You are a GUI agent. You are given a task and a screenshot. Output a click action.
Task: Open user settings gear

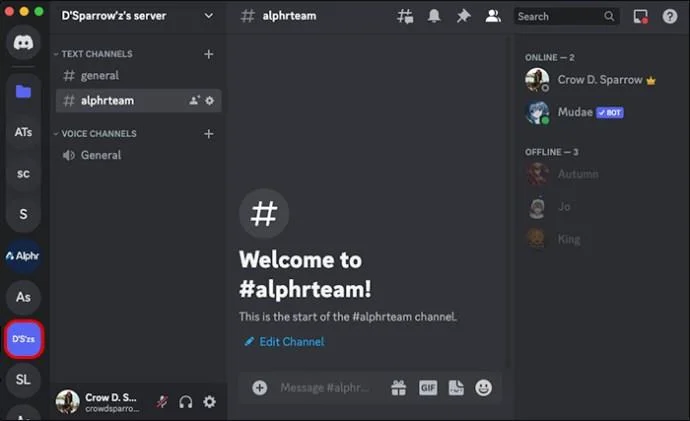pyautogui.click(x=209, y=402)
